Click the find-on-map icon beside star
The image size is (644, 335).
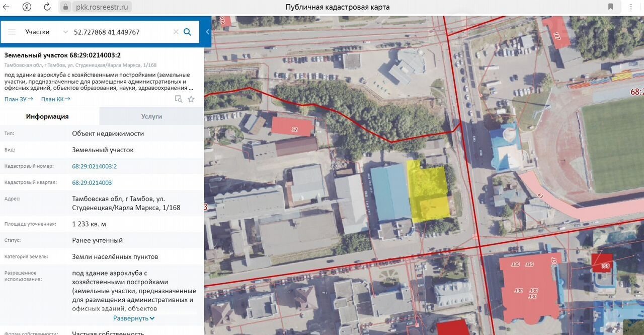(179, 99)
